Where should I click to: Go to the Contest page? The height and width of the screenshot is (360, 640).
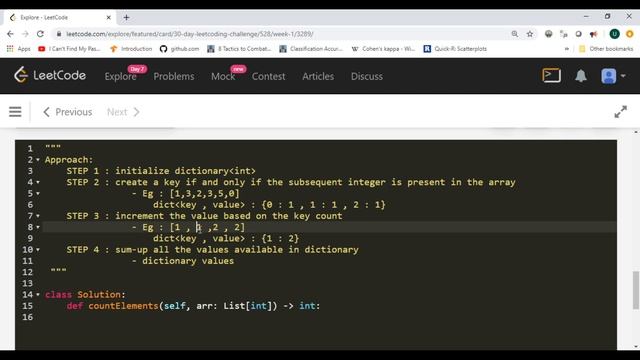click(x=269, y=76)
